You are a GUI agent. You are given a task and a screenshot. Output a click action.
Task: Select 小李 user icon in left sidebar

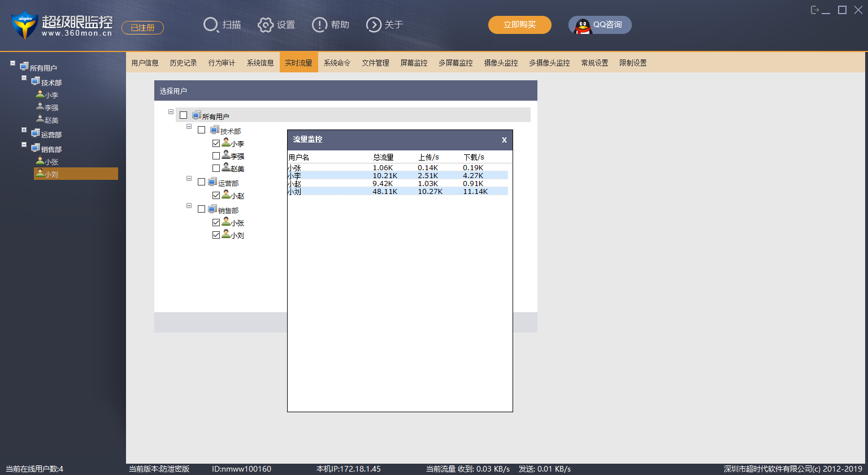coord(40,94)
